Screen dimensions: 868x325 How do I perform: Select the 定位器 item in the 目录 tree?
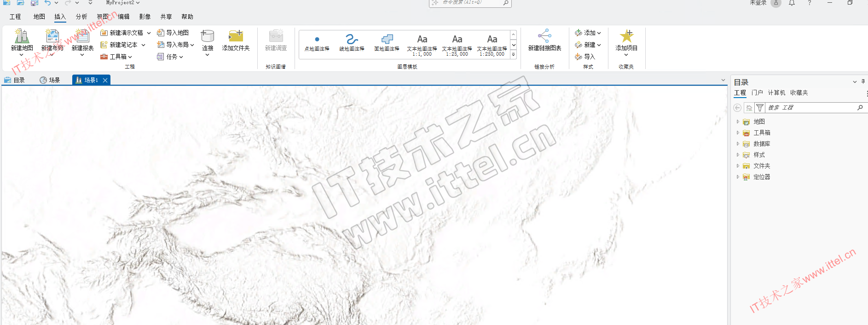point(762,177)
